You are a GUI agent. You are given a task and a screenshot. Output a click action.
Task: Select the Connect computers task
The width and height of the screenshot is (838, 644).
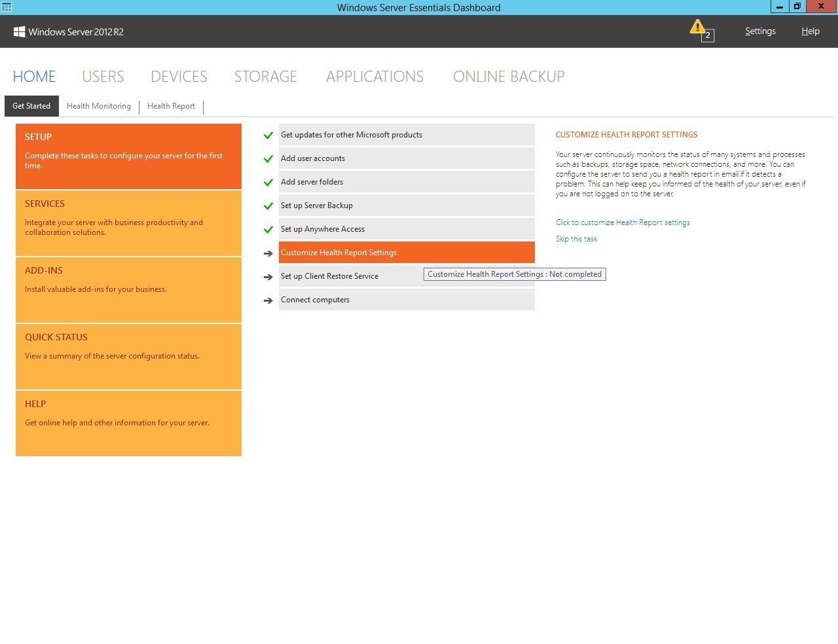407,300
